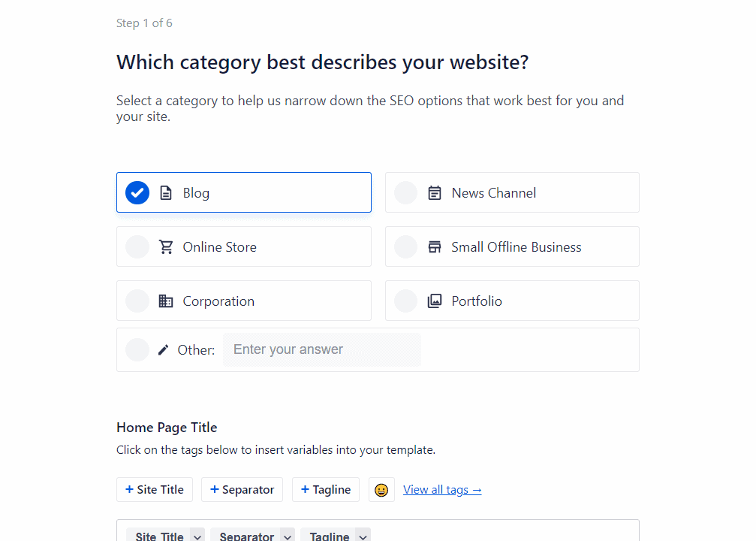Select the Online Store category

(137, 246)
